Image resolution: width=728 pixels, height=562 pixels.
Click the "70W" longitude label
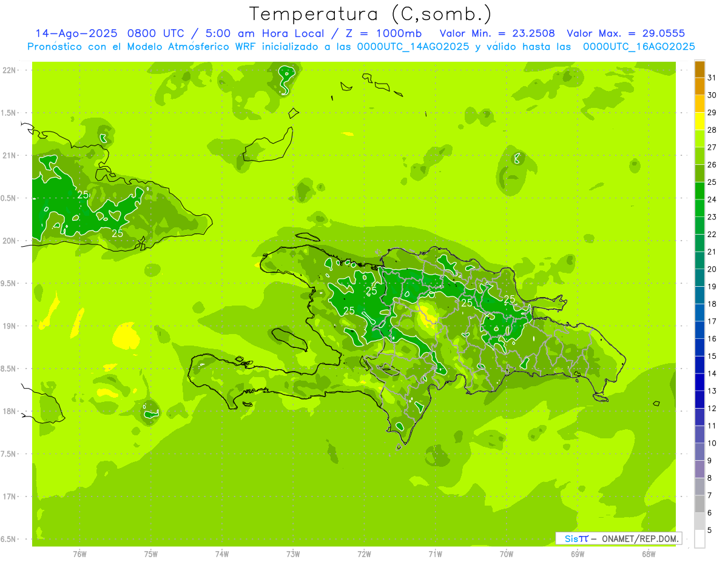(x=507, y=554)
